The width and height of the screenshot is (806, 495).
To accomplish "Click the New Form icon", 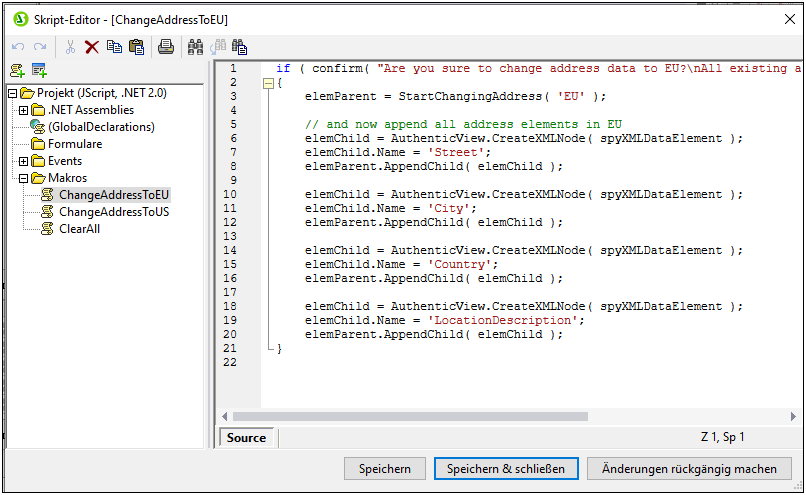I will 39,70.
